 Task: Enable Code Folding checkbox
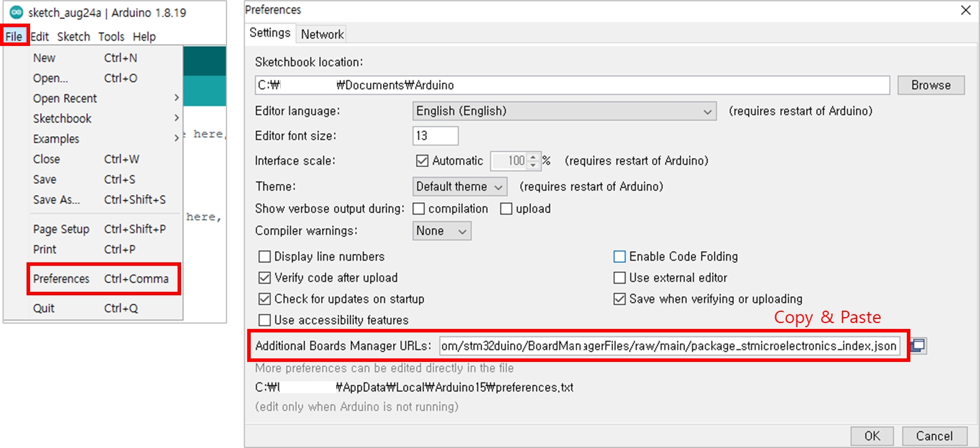(620, 256)
